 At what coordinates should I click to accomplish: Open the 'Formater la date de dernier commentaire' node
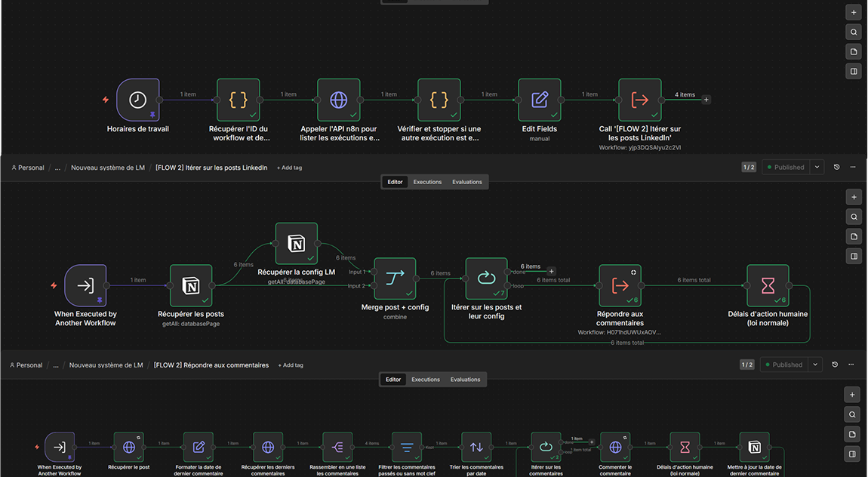click(199, 447)
